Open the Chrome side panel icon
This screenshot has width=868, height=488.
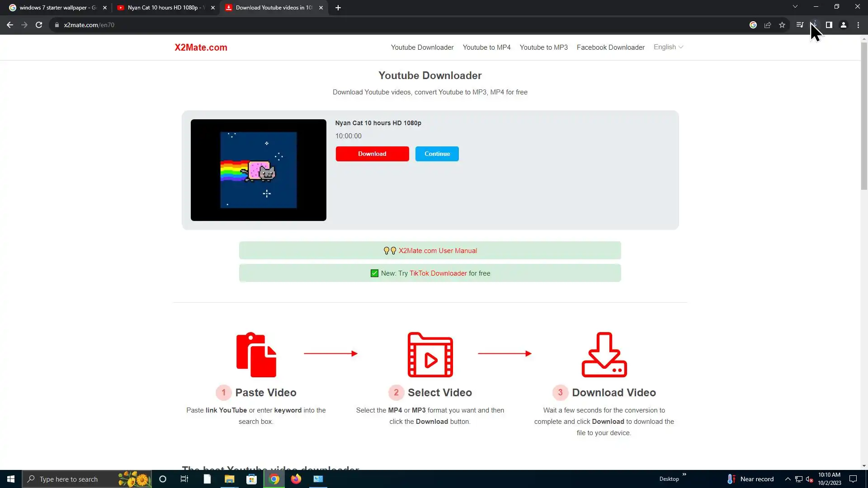pyautogui.click(x=829, y=25)
